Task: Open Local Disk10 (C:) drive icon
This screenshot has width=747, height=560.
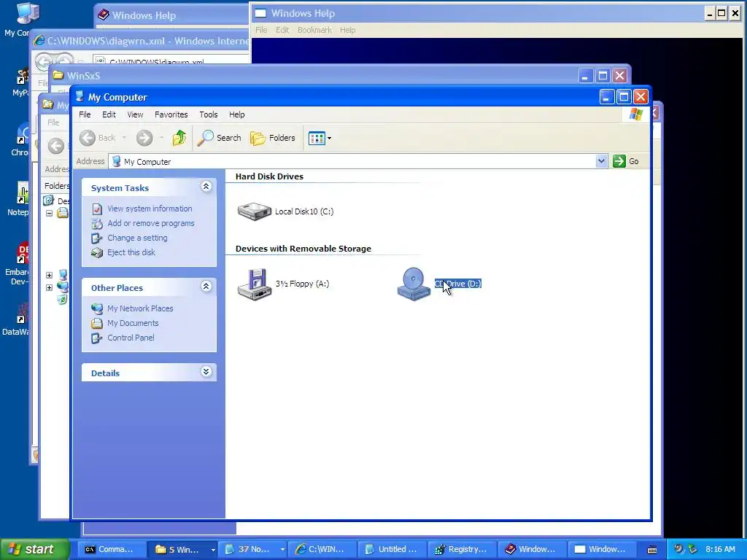Action: tap(255, 211)
